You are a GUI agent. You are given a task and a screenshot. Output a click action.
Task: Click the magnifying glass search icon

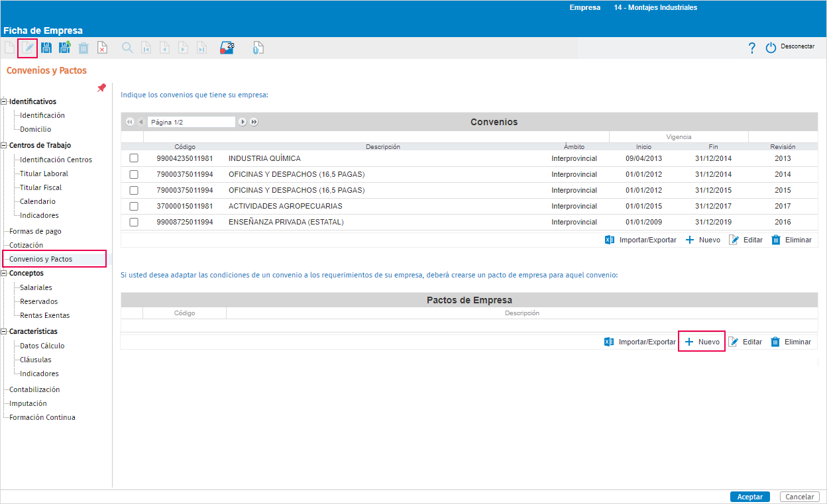pyautogui.click(x=127, y=48)
